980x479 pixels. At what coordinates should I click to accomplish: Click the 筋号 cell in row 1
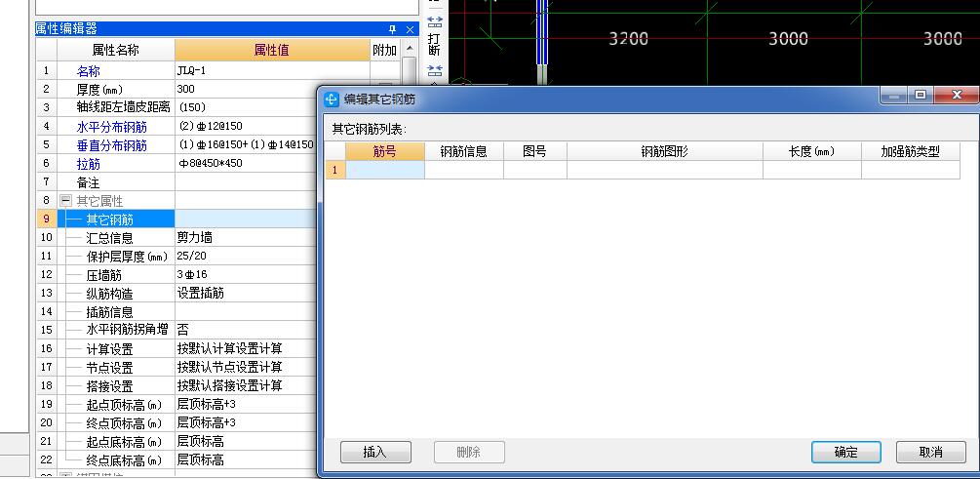pos(385,170)
